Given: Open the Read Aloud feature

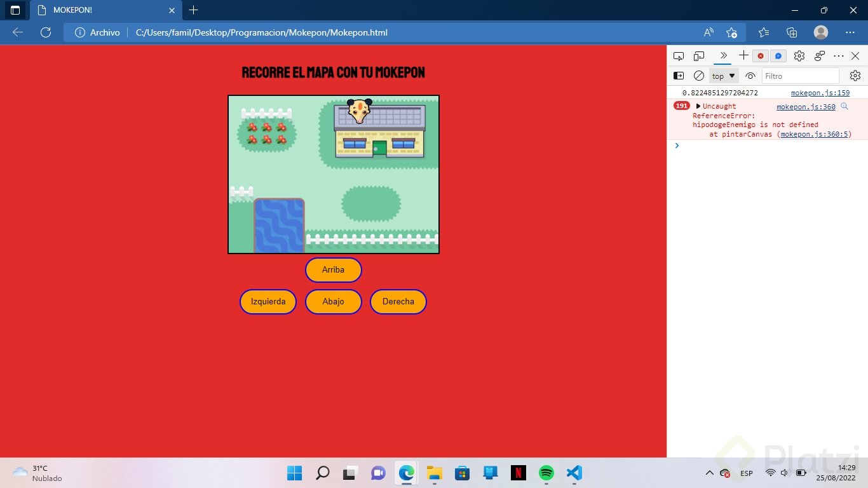Looking at the screenshot, I should [709, 32].
